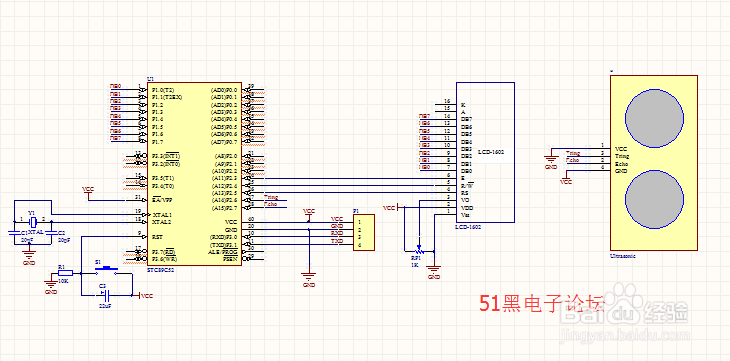Click the (TXD)P3.1 pin label
This screenshot has height=361, width=730.
coord(223,245)
